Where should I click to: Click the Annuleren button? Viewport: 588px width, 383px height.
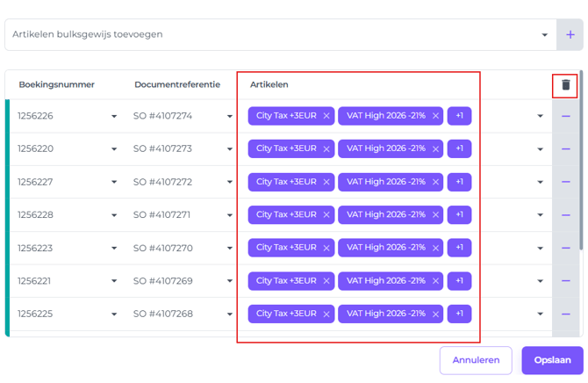point(476,360)
